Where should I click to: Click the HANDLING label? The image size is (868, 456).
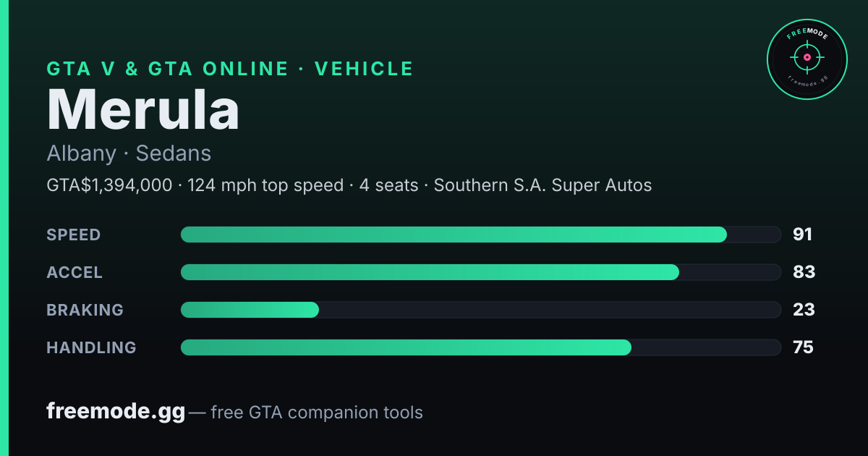coord(92,347)
